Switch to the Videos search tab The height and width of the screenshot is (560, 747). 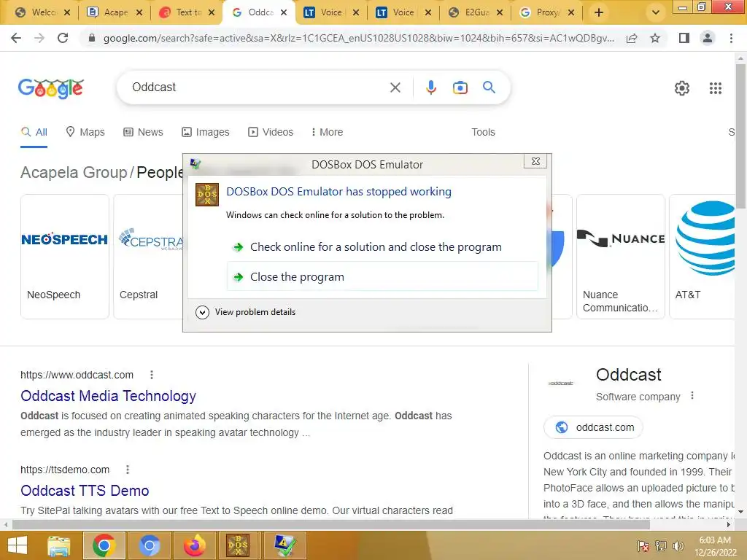click(271, 133)
